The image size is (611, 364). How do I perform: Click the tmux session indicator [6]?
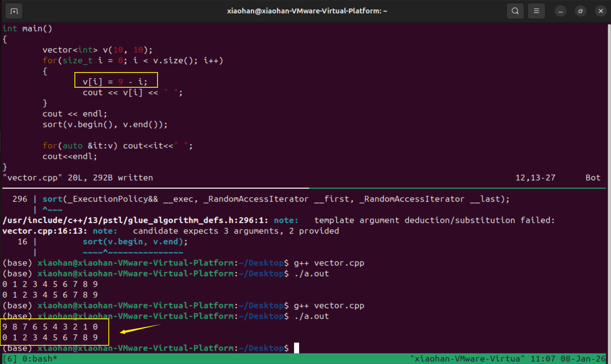(10, 359)
